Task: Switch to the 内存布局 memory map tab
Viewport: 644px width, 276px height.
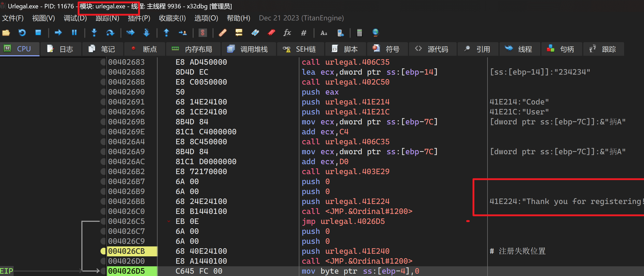Action: (193, 49)
